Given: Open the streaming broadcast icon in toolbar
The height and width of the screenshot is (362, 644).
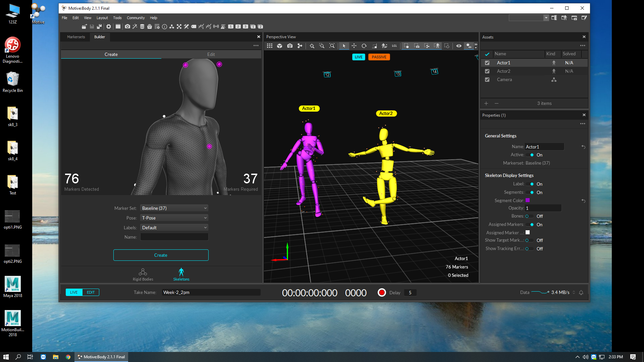Looking at the screenshot, I should pyautogui.click(x=216, y=26).
